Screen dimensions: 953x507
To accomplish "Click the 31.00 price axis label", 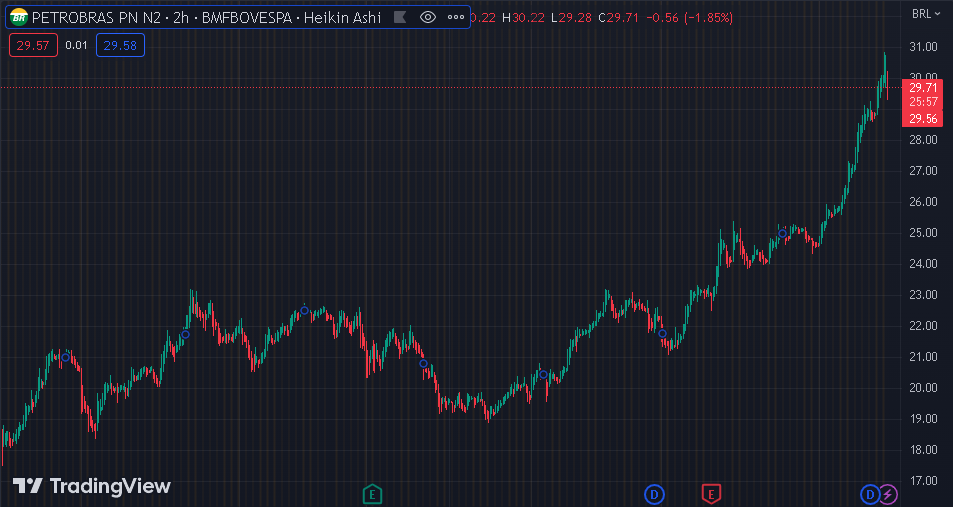I will (x=923, y=47).
